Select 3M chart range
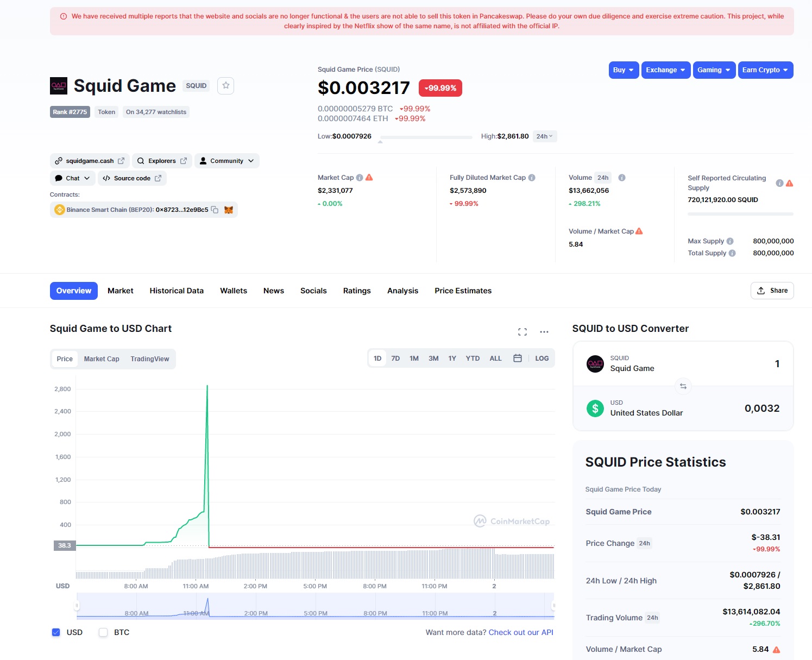 433,359
